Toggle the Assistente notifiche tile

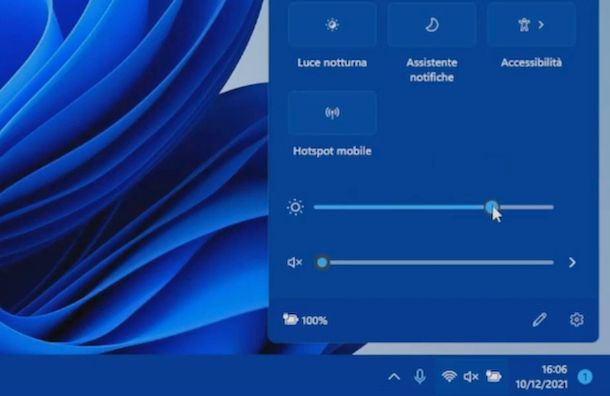point(432,25)
